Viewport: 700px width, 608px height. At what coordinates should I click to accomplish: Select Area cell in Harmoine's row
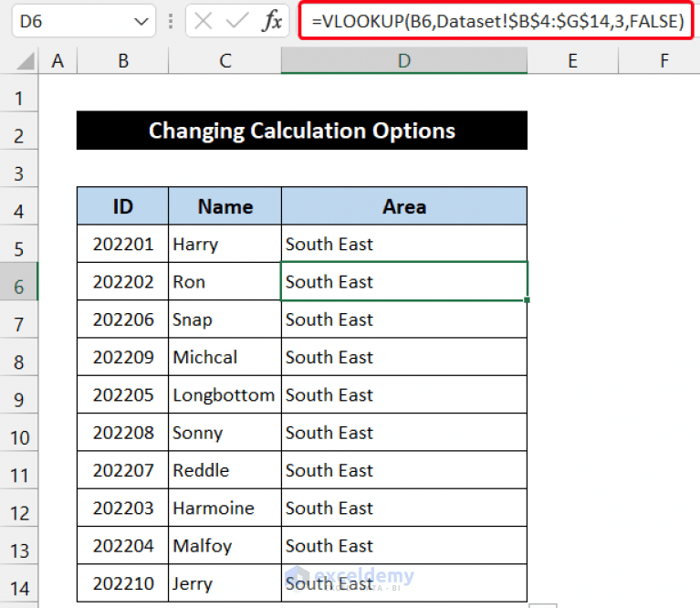pos(404,508)
